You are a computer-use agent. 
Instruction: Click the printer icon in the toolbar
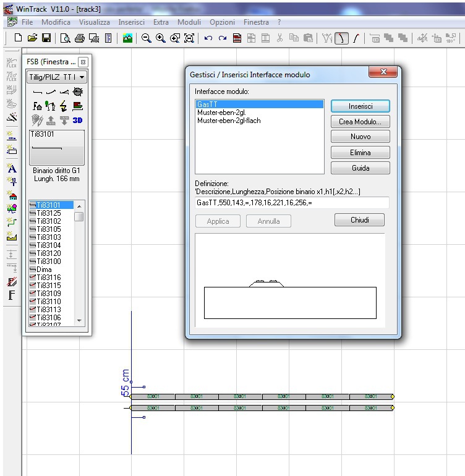pyautogui.click(x=80, y=38)
